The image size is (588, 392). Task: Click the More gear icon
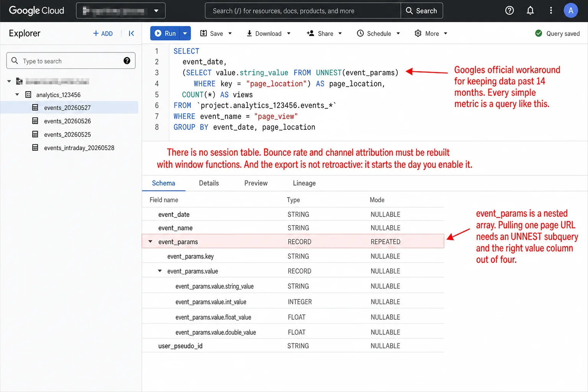pos(418,33)
